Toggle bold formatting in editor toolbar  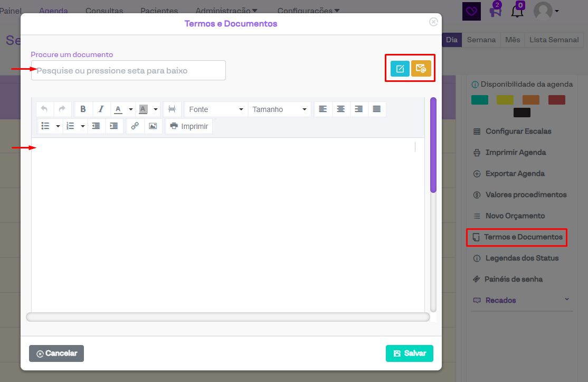coord(83,109)
